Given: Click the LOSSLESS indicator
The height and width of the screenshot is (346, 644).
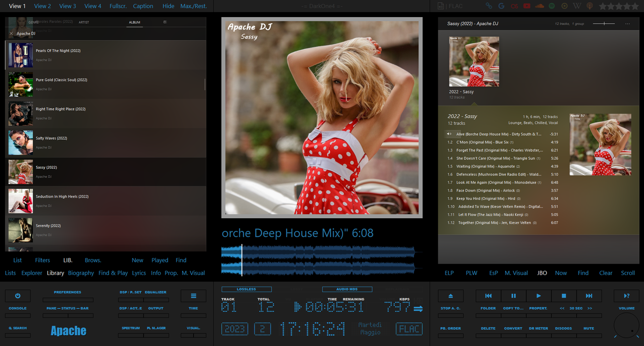Looking at the screenshot, I should [247, 289].
